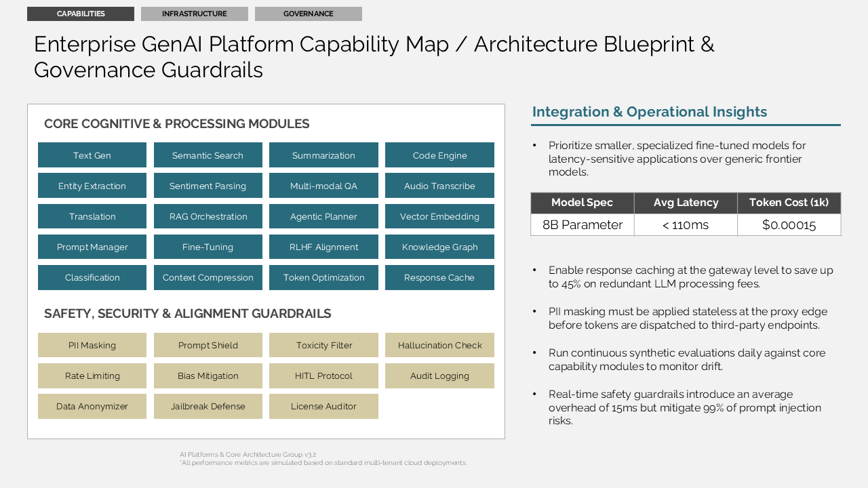Click the Audio Transcribe tile

click(439, 186)
